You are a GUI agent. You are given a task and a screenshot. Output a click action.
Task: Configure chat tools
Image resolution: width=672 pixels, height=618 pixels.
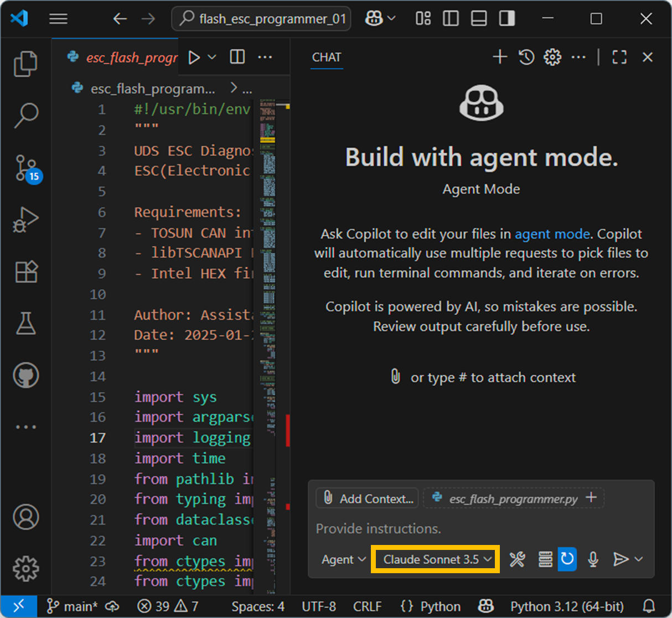(x=517, y=559)
